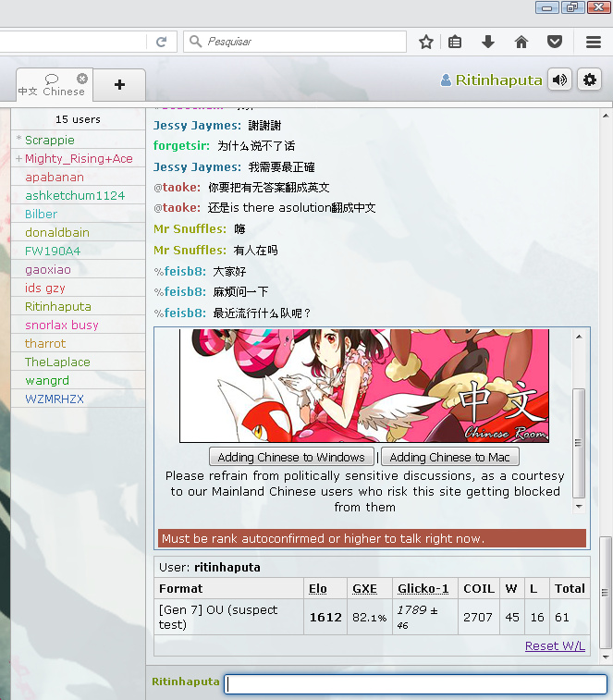
Task: Click the Ritinhaputa username in header
Action: coord(498,80)
